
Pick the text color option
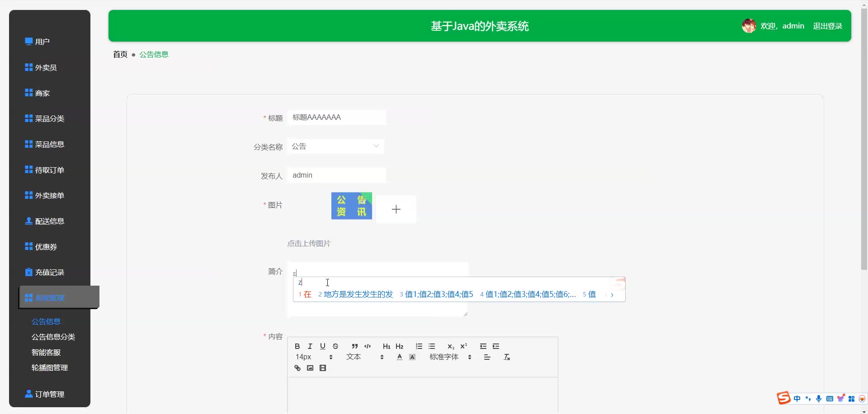(x=400, y=357)
